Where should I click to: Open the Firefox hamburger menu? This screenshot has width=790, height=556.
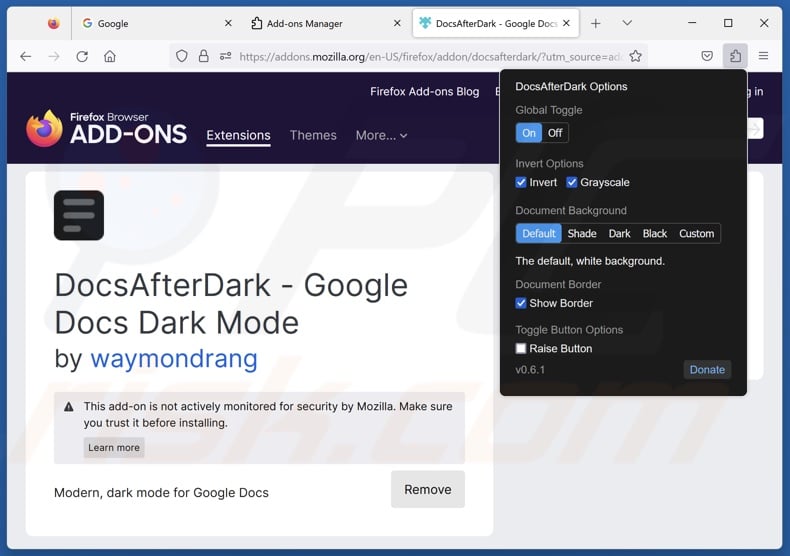[763, 56]
